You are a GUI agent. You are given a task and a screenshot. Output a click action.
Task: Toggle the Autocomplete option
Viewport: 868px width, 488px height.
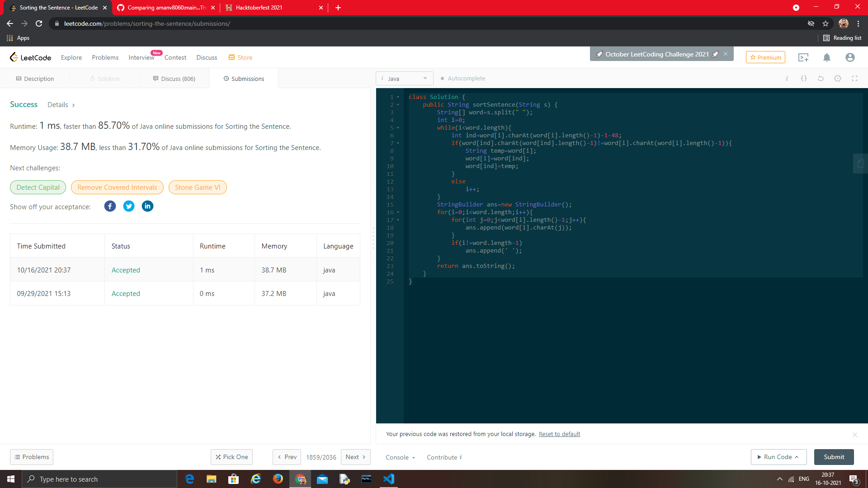click(463, 79)
